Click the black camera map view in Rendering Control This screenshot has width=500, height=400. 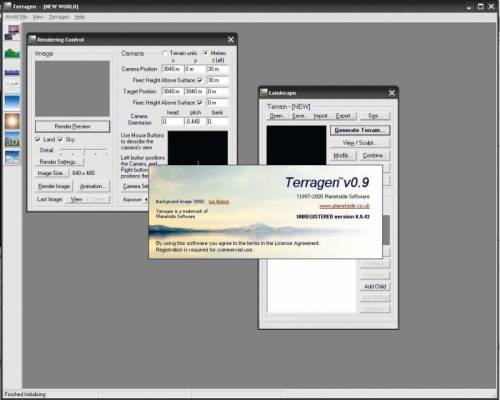click(198, 148)
